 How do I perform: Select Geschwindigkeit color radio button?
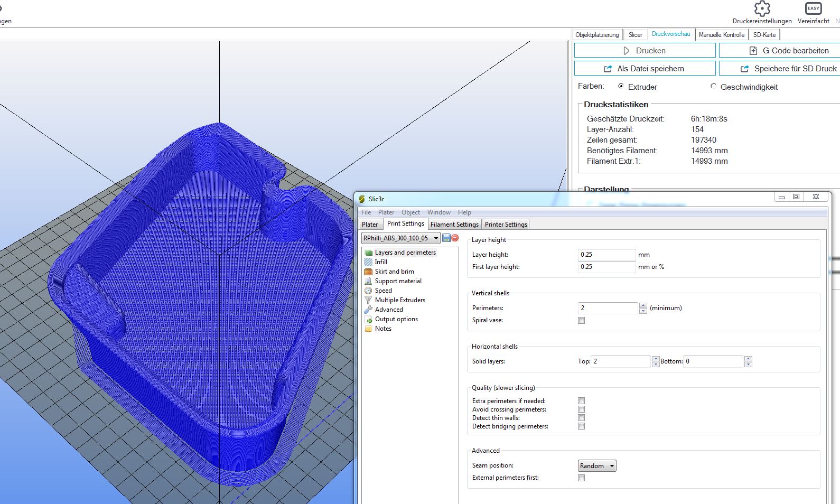coord(713,86)
